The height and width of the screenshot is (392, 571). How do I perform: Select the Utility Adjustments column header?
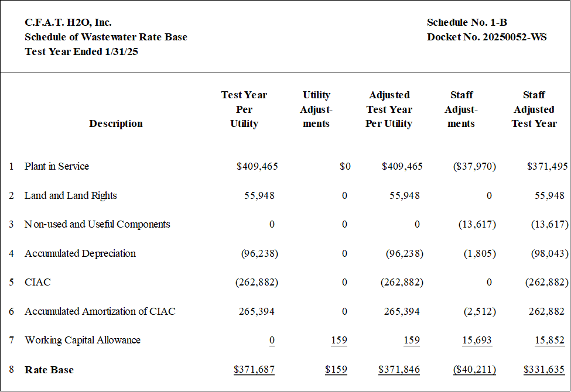coord(316,109)
